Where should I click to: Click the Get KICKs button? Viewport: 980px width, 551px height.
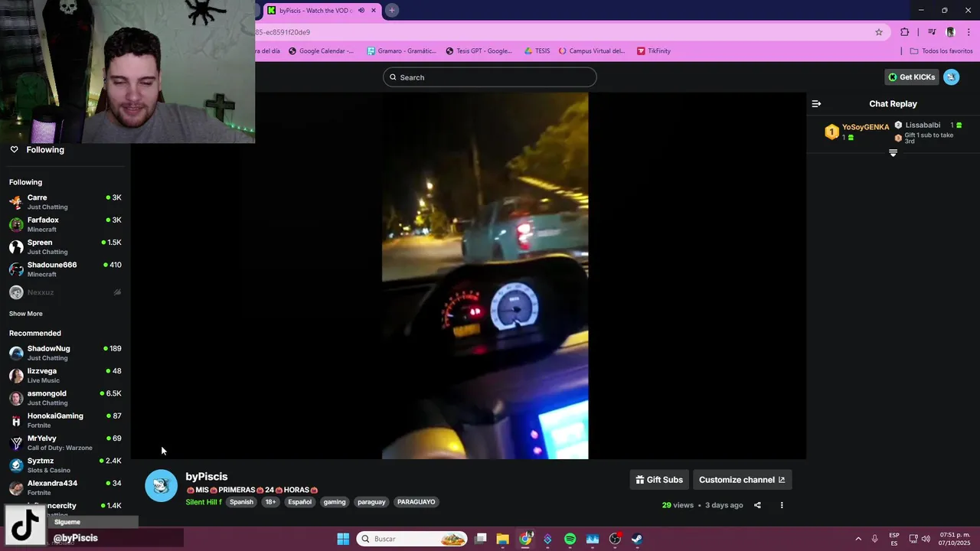point(912,77)
